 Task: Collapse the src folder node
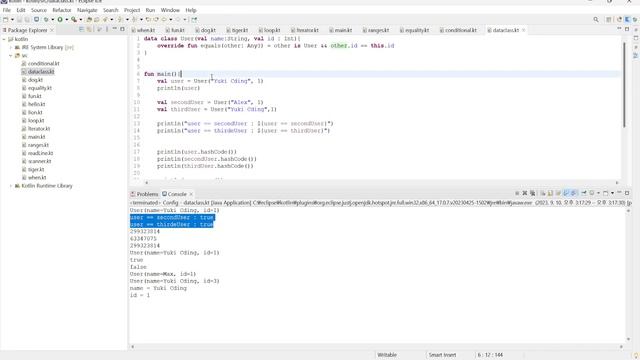click(11, 56)
